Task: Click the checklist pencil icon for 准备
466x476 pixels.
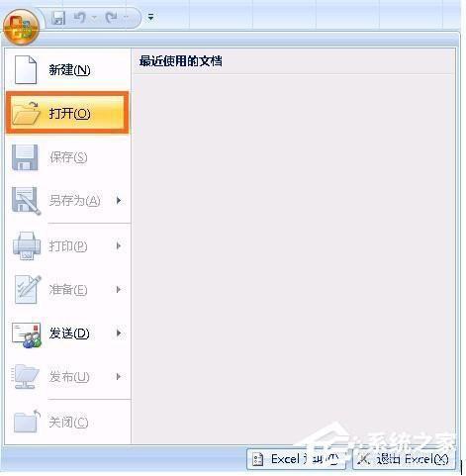Action: click(28, 290)
